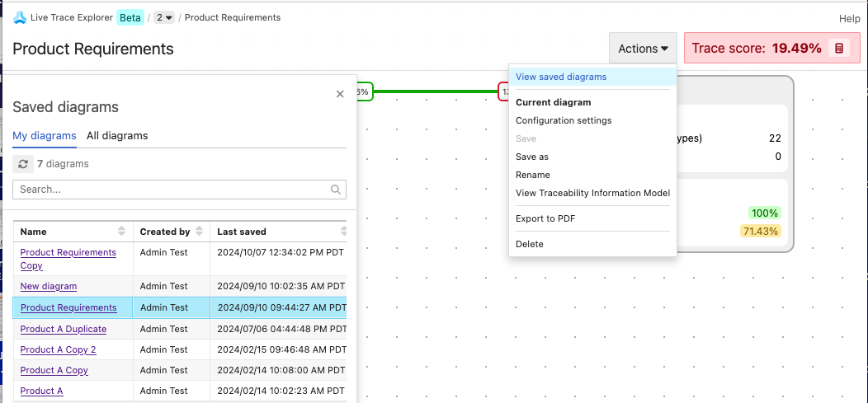
Task: Refresh the saved diagrams list
Action: click(x=23, y=164)
